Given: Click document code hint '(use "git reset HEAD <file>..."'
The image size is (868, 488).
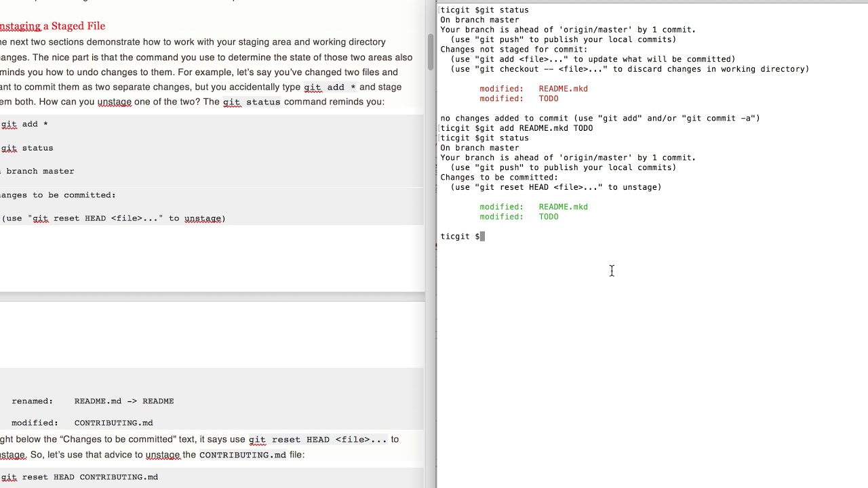Looking at the screenshot, I should [113, 218].
